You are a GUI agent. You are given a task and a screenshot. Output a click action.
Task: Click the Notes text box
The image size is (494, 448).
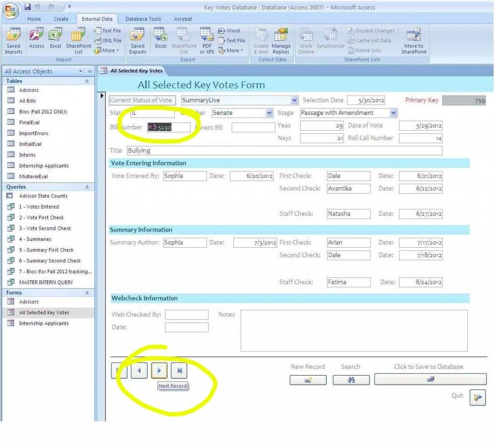pyautogui.click(x=354, y=331)
